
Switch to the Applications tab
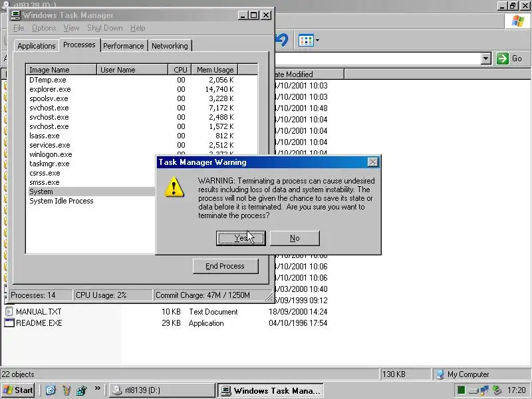click(37, 46)
